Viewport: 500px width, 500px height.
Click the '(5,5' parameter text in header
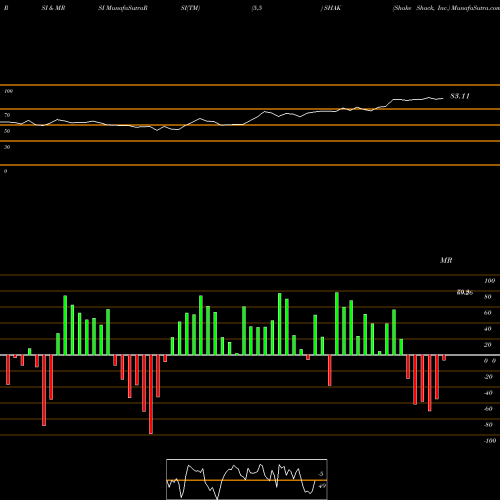pyautogui.click(x=257, y=8)
